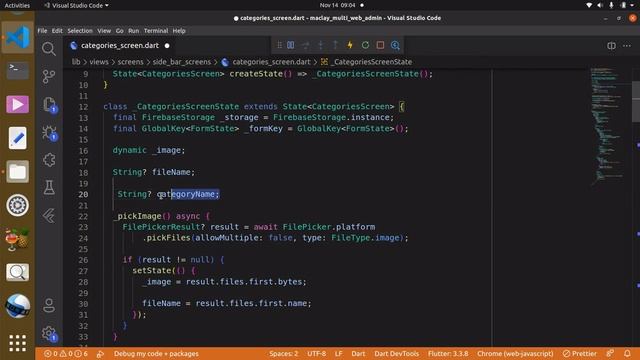Click the editor minimap code overview

point(608,127)
